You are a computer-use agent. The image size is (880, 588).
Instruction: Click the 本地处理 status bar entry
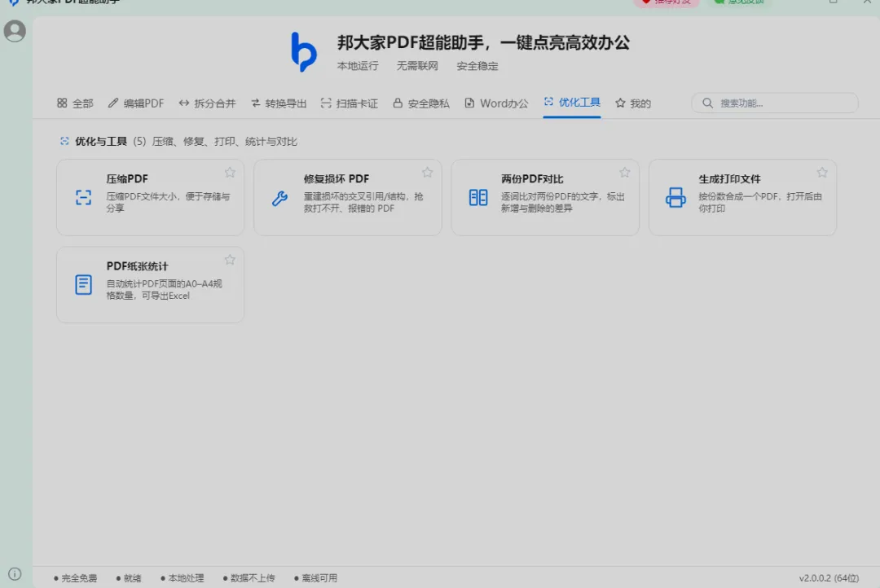tap(183, 578)
